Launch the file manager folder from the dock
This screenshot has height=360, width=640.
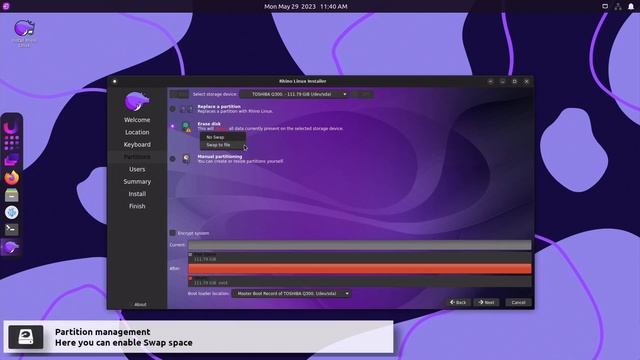click(11, 160)
